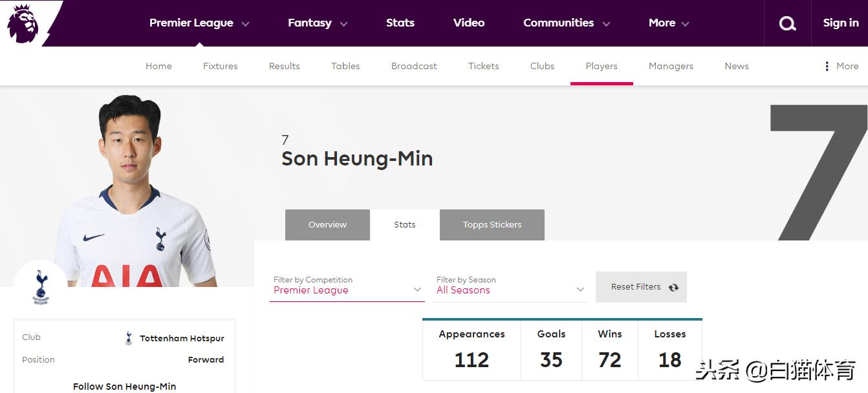Click the refresh icon on Reset Filters
This screenshot has height=393, width=868.
tap(673, 288)
